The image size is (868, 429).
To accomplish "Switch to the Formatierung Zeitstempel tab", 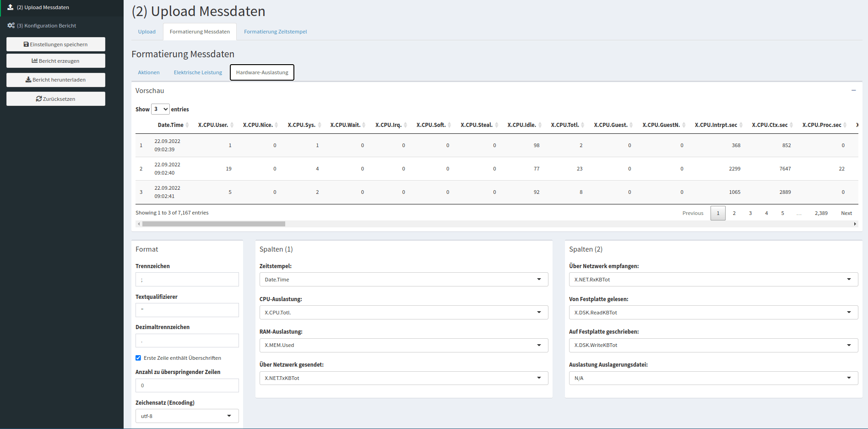I will click(x=275, y=32).
